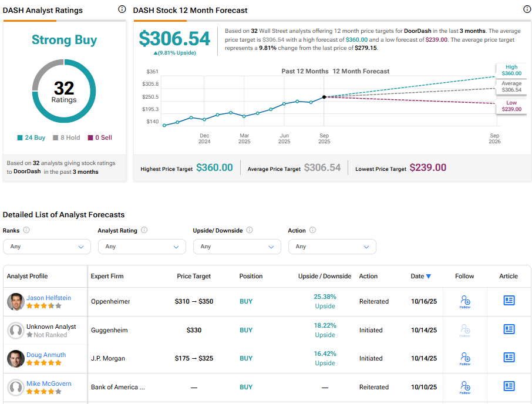Expand the Ranks dropdown
Screen dimensions: 532x404
pos(47,247)
